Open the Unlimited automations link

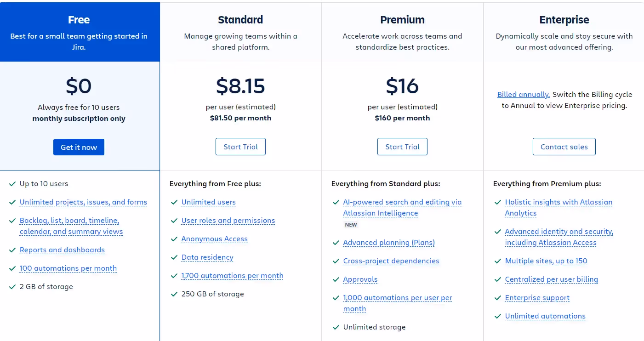click(x=545, y=316)
